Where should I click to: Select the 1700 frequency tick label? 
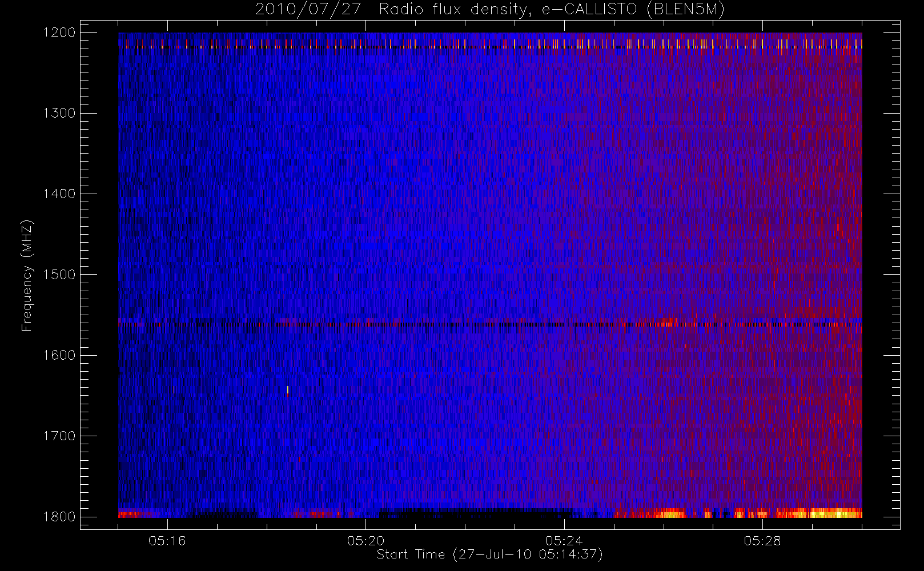59,436
